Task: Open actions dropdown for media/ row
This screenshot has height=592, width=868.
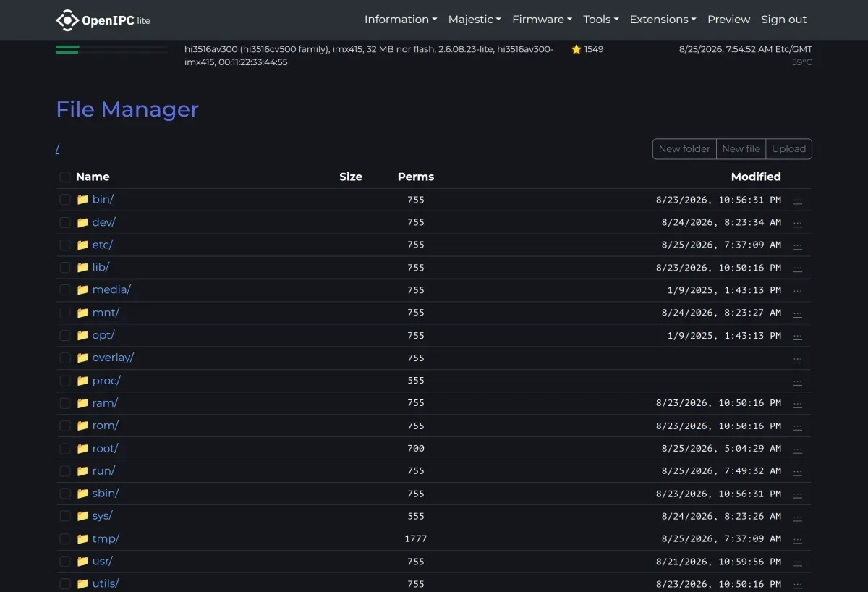Action: [x=798, y=290]
